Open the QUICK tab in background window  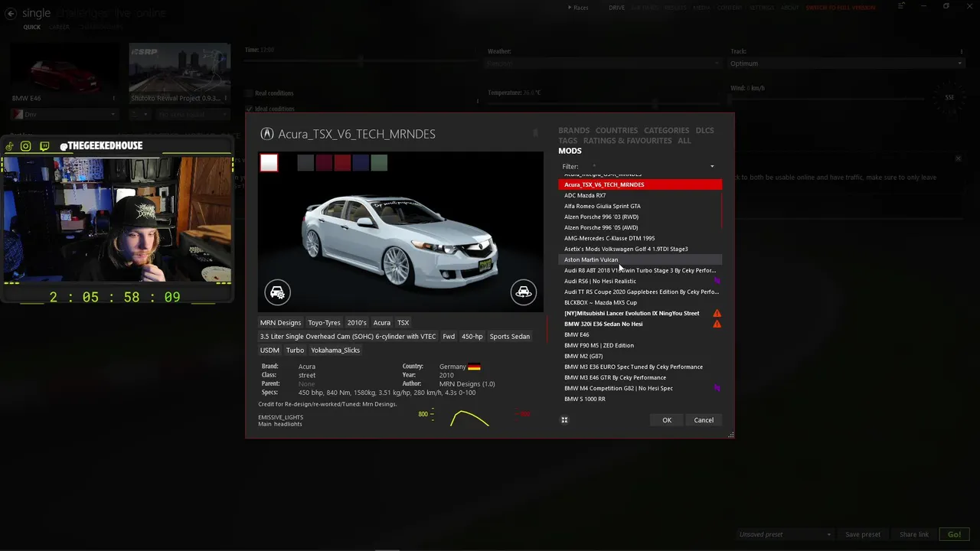coord(31,27)
